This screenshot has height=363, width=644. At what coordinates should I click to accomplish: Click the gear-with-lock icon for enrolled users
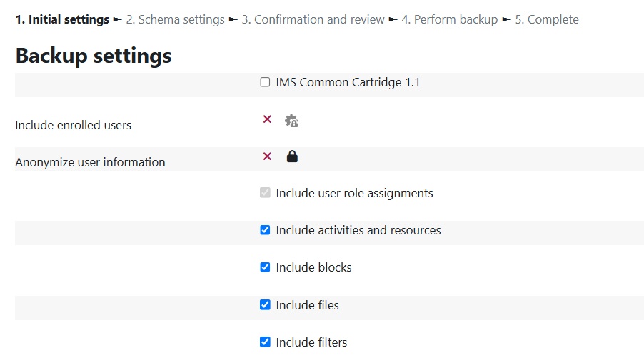tap(291, 121)
